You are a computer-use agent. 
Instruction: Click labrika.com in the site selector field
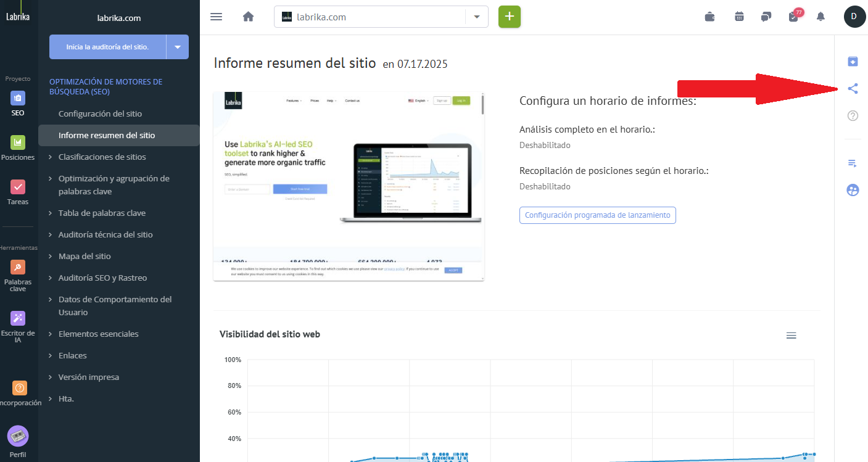click(x=321, y=17)
